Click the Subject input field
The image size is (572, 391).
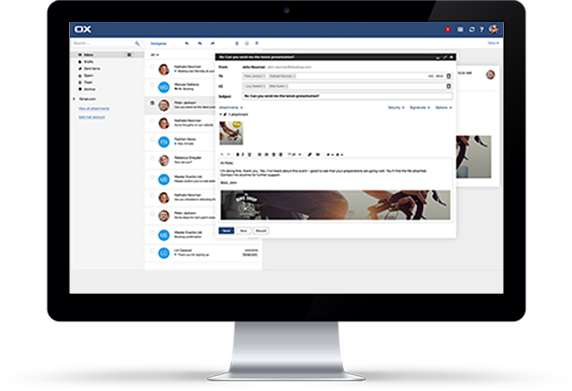tap(347, 96)
